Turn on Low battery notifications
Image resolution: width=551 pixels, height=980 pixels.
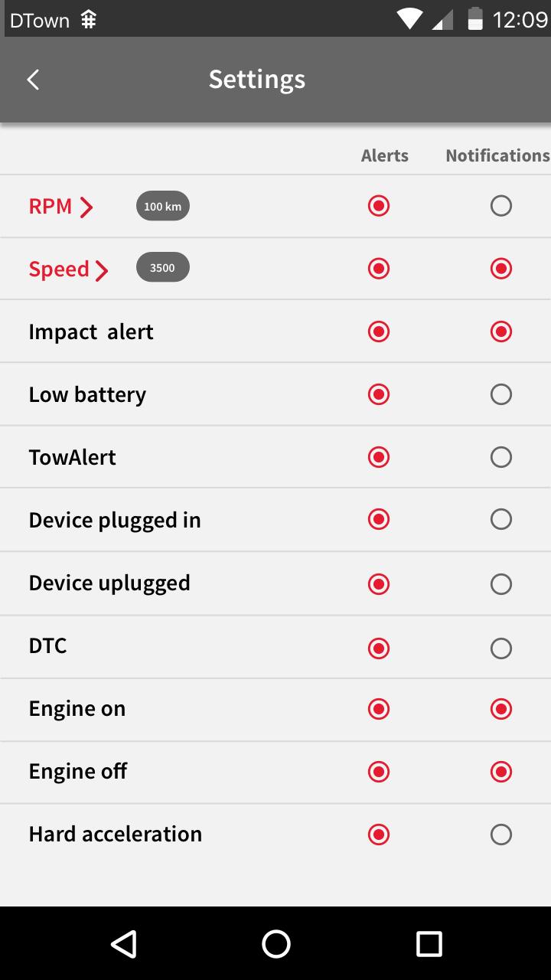tap(500, 394)
